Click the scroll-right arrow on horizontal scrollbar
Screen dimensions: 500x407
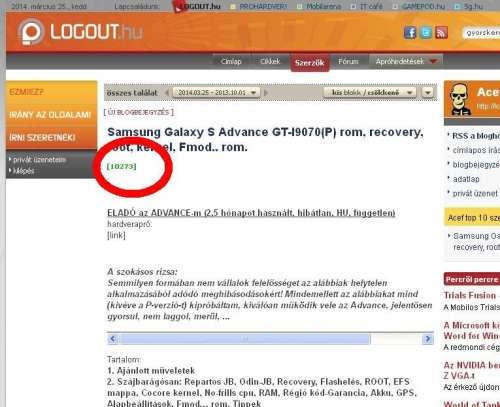coord(428,339)
